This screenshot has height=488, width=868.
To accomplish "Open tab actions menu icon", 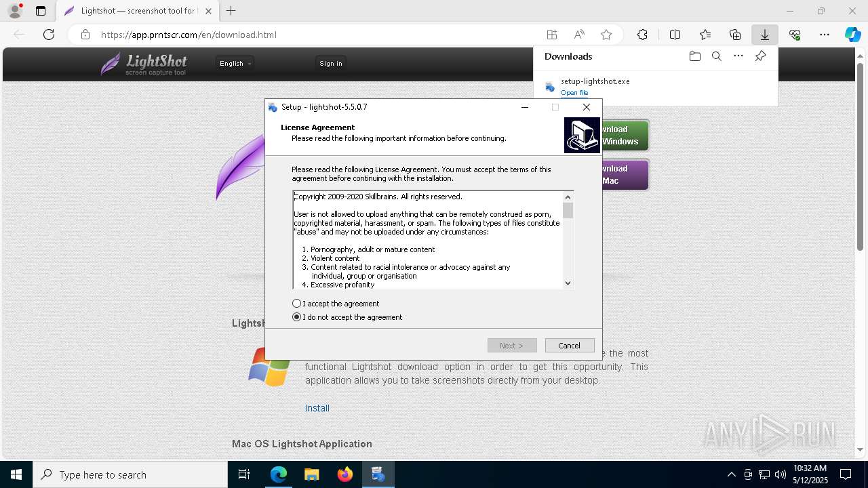I will point(41,11).
